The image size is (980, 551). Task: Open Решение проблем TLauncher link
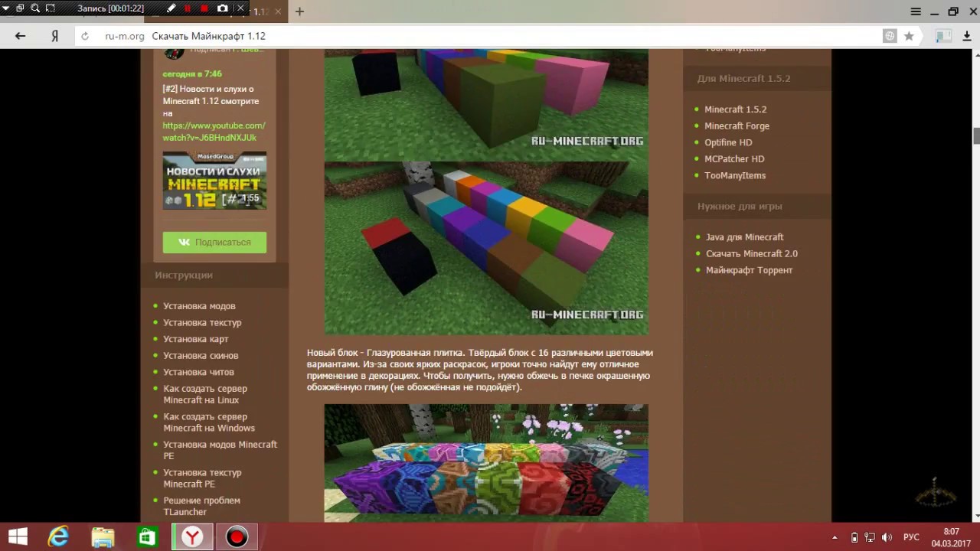click(201, 506)
